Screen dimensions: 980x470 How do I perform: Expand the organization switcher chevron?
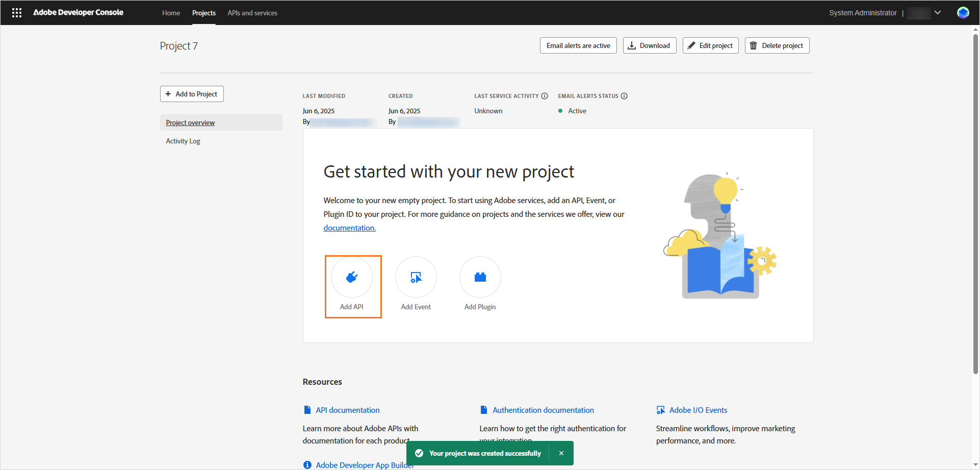937,13
